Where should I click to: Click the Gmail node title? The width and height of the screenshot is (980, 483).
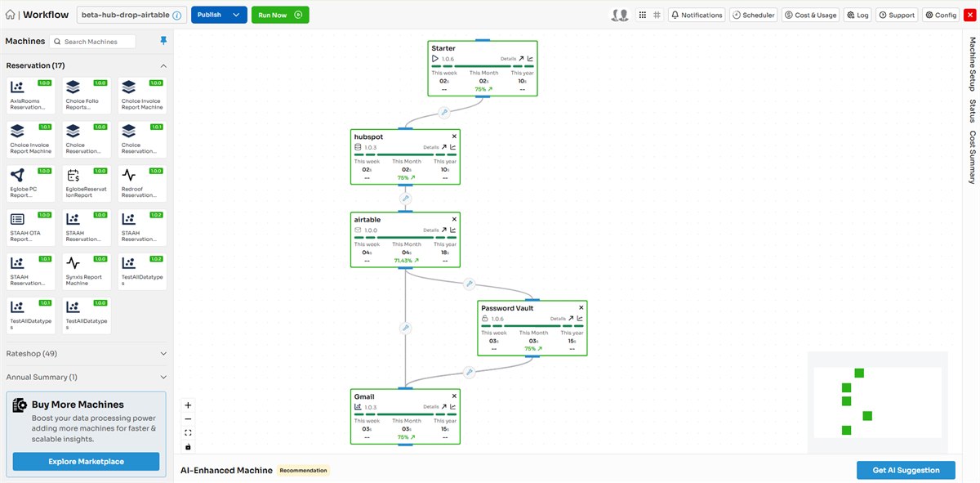coord(364,397)
